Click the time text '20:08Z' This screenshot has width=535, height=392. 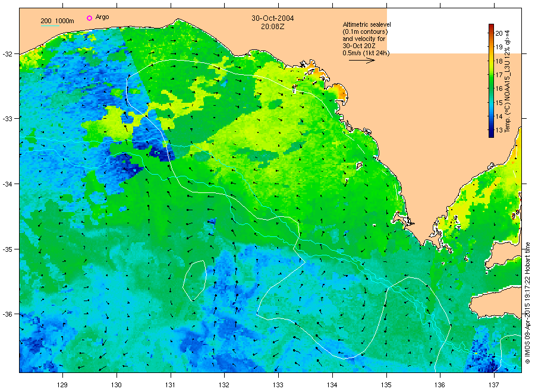click(273, 26)
